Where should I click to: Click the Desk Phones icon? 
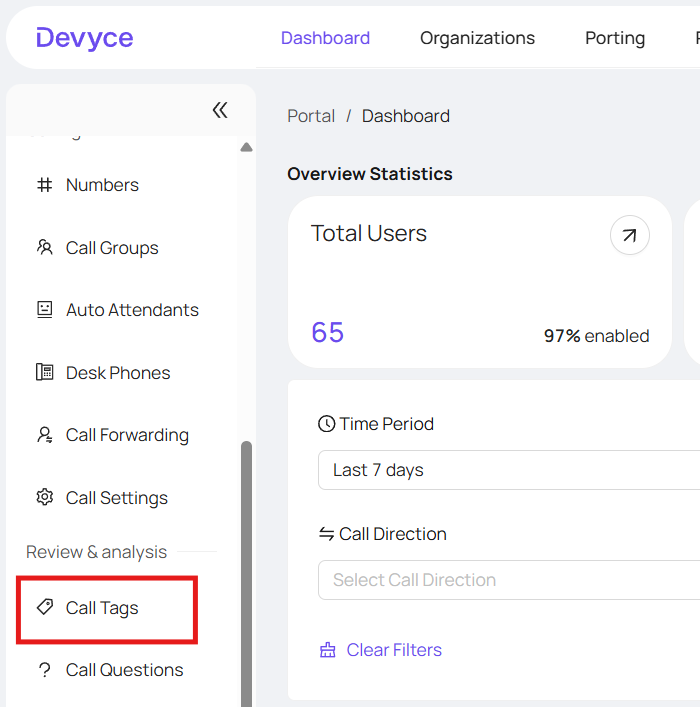pyautogui.click(x=44, y=372)
